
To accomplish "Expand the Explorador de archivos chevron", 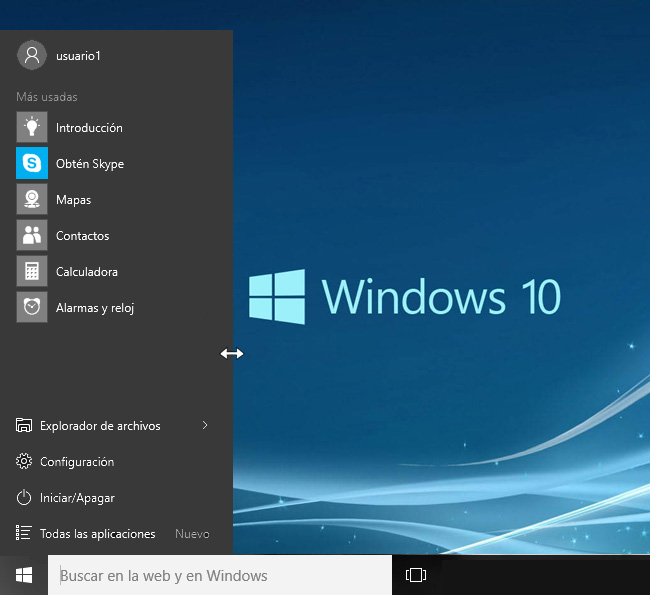I will tap(205, 425).
